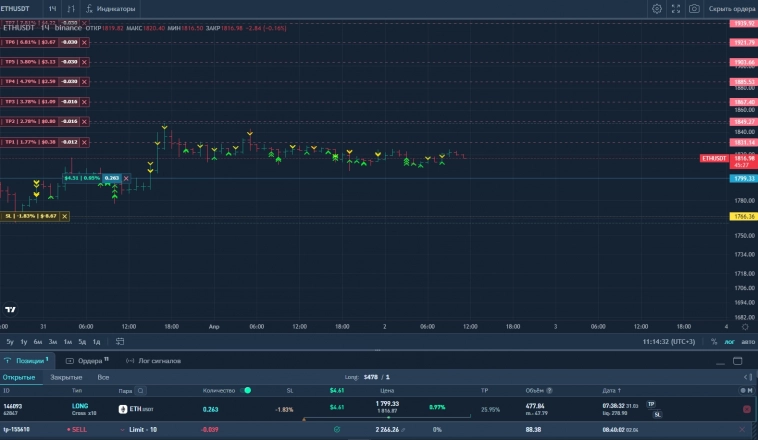Switch to the Лог сигналов tab

(x=153, y=360)
